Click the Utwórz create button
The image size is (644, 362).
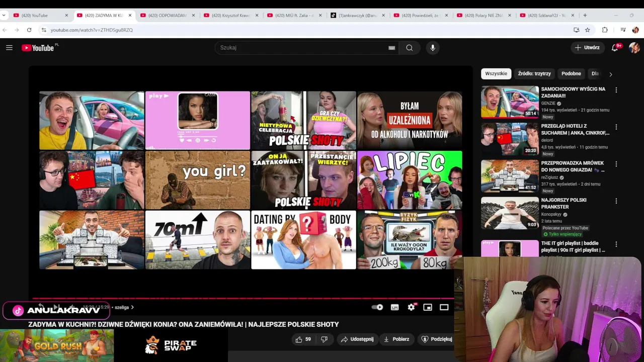[x=587, y=48]
